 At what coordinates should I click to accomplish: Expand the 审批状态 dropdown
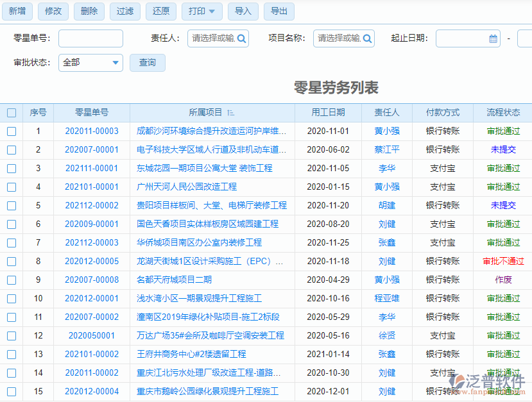point(116,63)
